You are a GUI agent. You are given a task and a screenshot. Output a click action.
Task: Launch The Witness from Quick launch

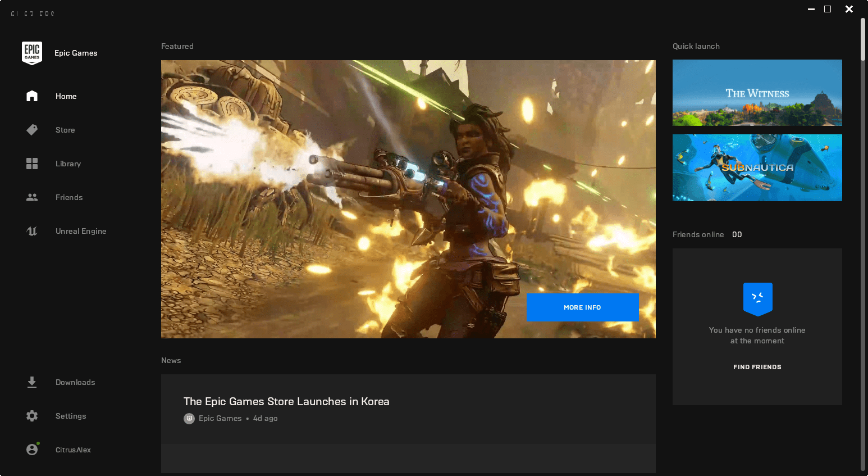click(757, 93)
